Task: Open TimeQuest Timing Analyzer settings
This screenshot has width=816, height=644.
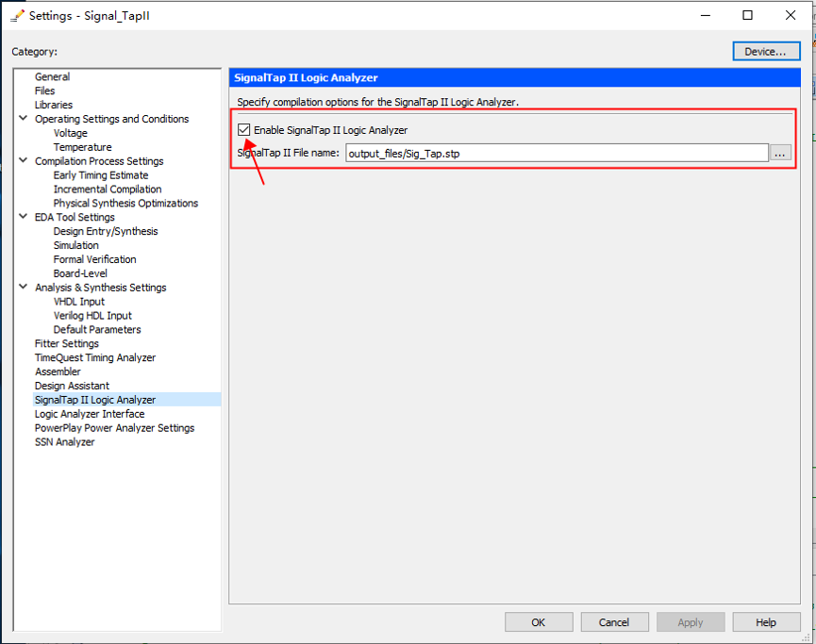Action: click(x=94, y=357)
